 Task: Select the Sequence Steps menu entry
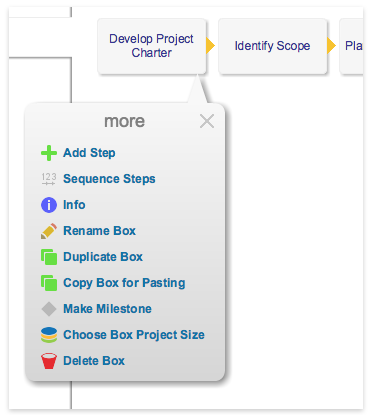[x=109, y=179]
